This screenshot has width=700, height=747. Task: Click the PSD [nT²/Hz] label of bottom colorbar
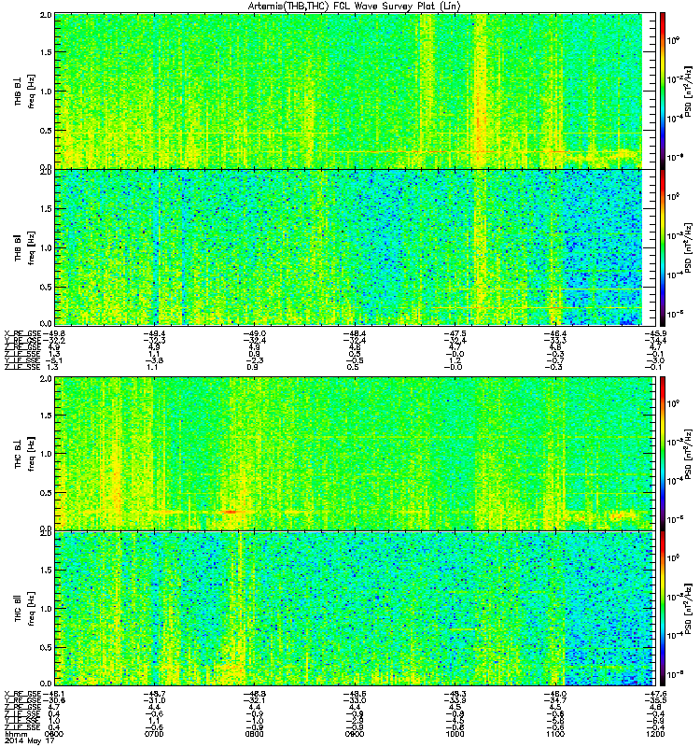pyautogui.click(x=688, y=609)
